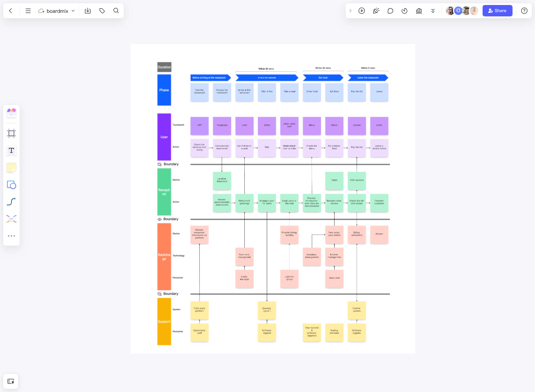Select the 'Wait in line' sticky note

click(267, 92)
